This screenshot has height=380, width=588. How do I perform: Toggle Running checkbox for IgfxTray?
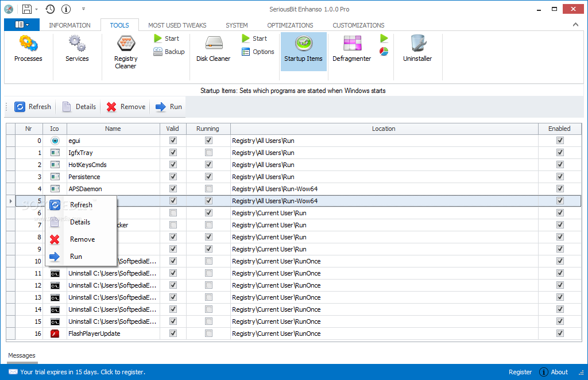(x=208, y=153)
